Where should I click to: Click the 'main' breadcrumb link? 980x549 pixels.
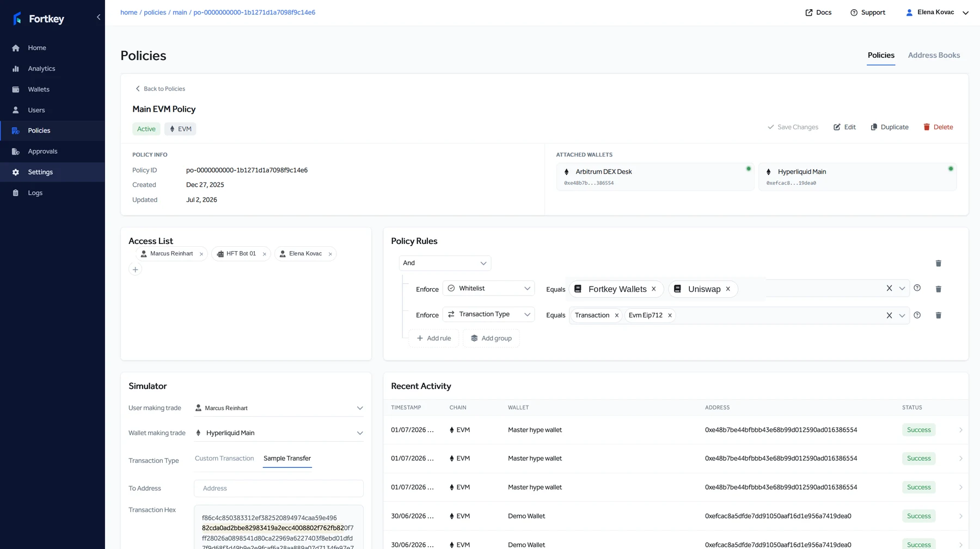(x=180, y=13)
